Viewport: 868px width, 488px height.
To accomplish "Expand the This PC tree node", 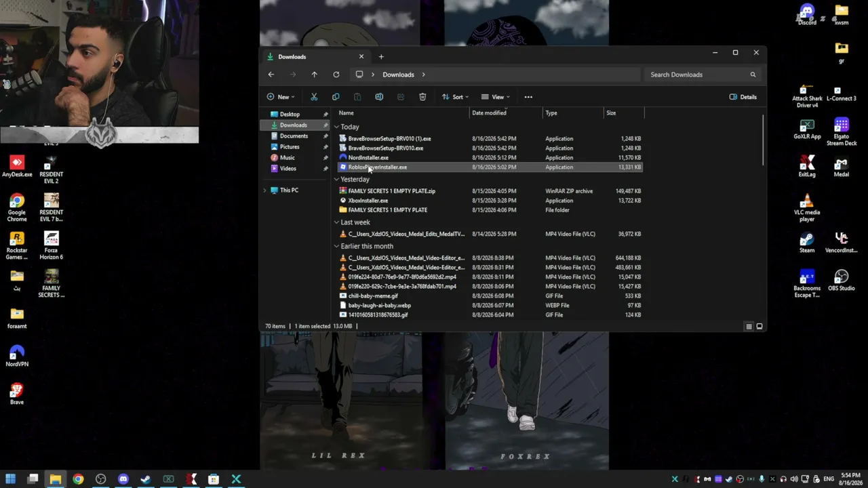I will [x=265, y=190].
